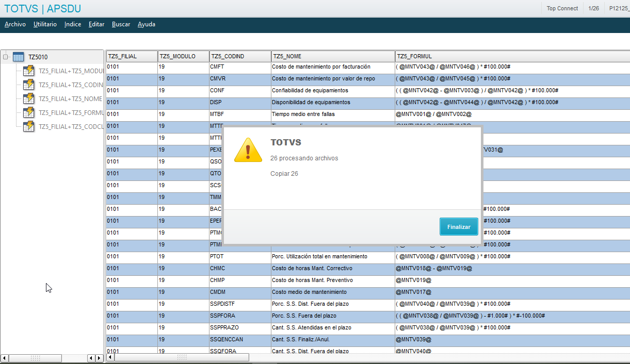Open the Buscar menu
Image resolution: width=630 pixels, height=364 pixels.
coord(121,24)
